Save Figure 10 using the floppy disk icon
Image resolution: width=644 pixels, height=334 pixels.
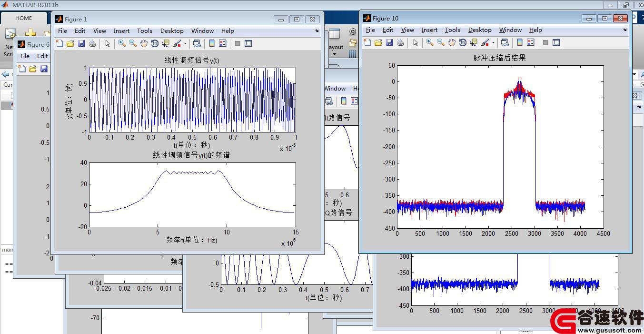click(389, 42)
